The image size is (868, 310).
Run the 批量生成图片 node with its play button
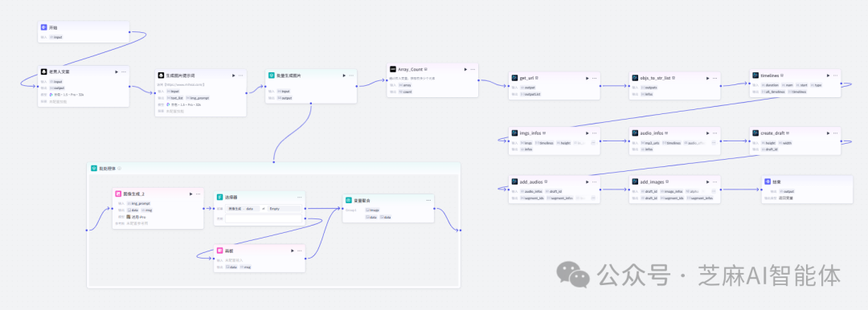coord(344,75)
